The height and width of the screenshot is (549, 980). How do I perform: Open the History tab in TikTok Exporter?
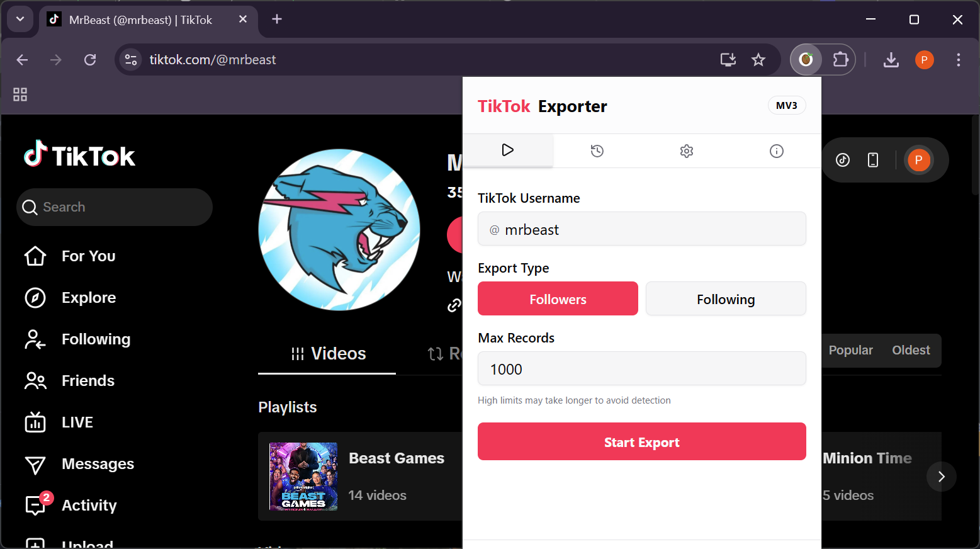597,151
